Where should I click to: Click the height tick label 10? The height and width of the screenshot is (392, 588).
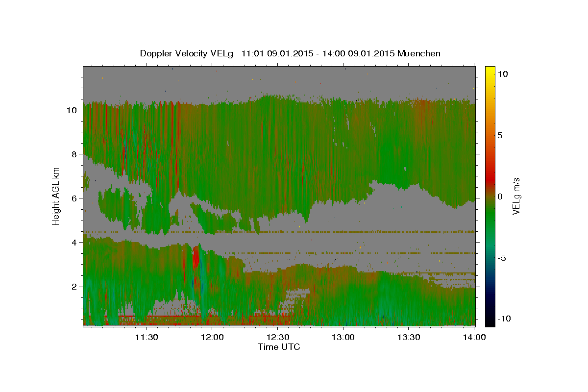tap(71, 110)
